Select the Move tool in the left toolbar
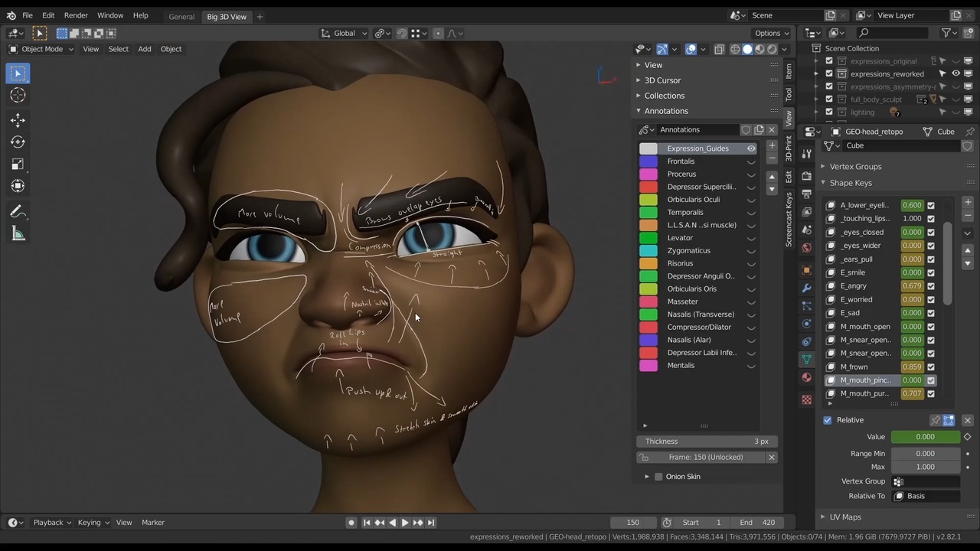 pyautogui.click(x=18, y=119)
